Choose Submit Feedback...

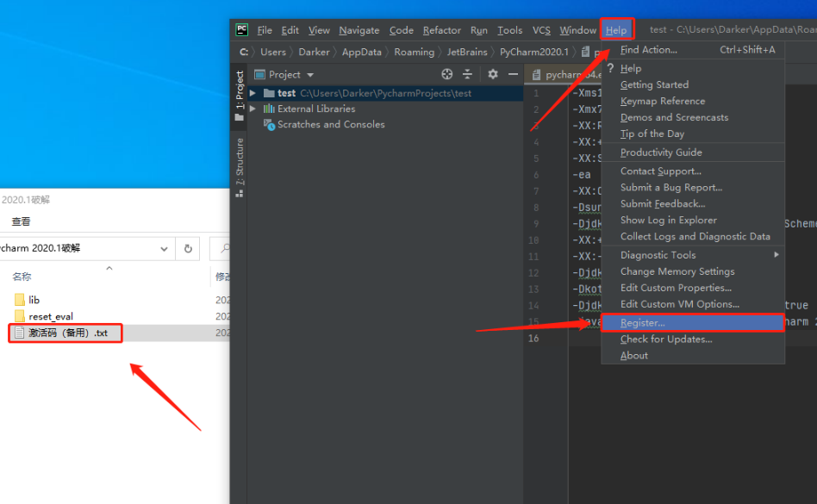693,203
